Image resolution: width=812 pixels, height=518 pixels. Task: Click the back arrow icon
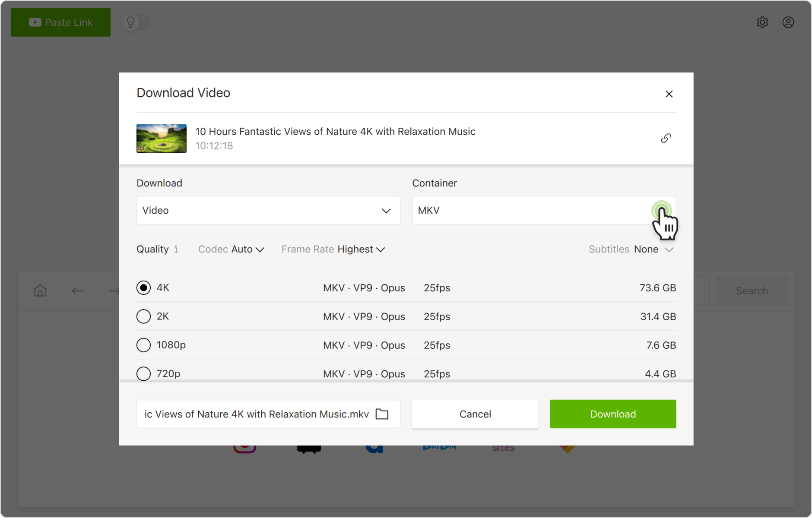pos(78,291)
